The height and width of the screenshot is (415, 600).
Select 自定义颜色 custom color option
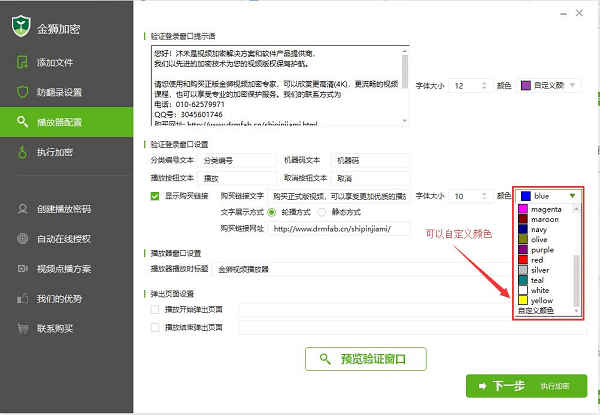point(545,311)
